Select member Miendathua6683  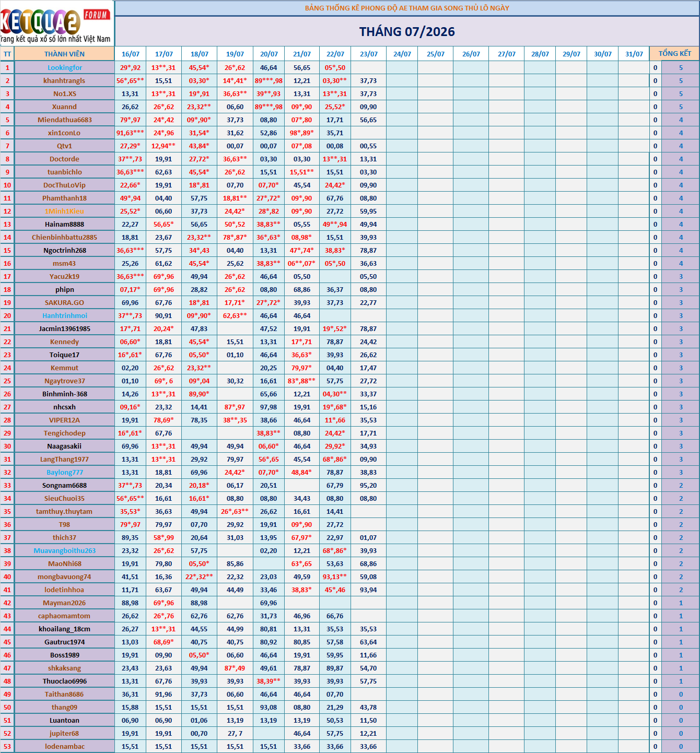(65, 120)
